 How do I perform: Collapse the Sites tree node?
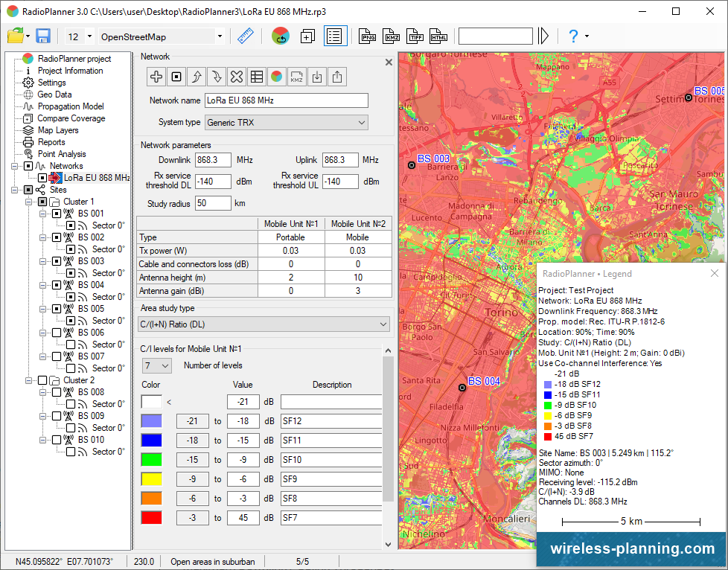pos(14,190)
